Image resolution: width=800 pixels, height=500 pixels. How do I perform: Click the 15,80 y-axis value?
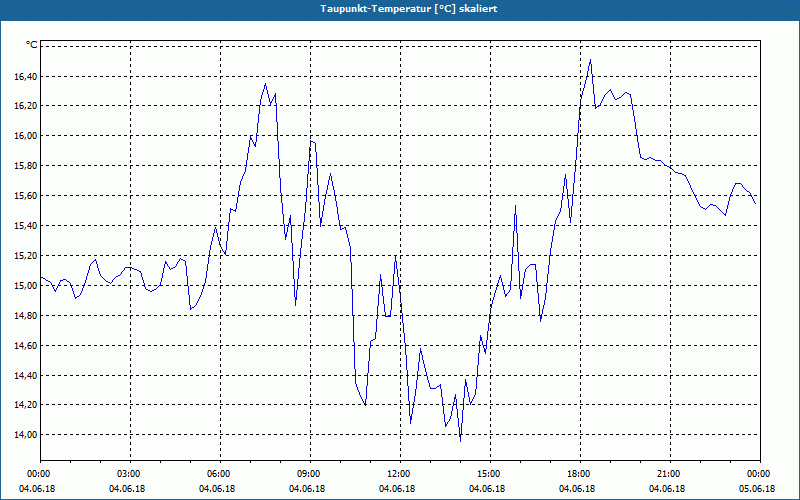point(24,166)
